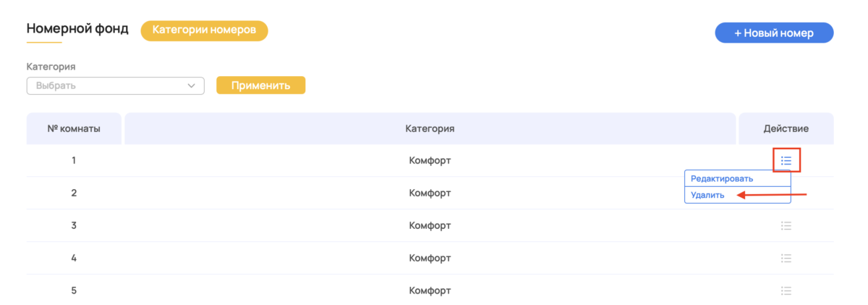Viewport: 868px width, 305px height.
Task: Click Комфорт category in room 3 row
Action: click(x=430, y=226)
